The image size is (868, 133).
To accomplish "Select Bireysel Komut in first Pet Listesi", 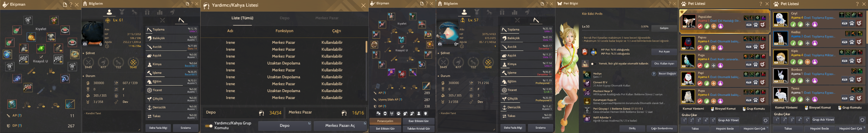I will tap(723, 109).
